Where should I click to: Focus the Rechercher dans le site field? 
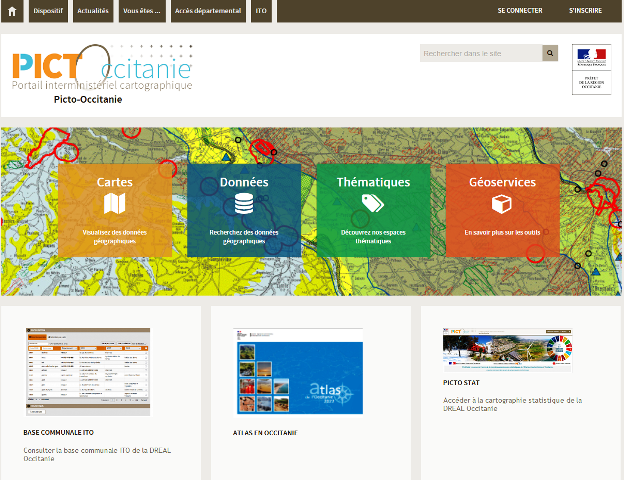click(x=481, y=53)
